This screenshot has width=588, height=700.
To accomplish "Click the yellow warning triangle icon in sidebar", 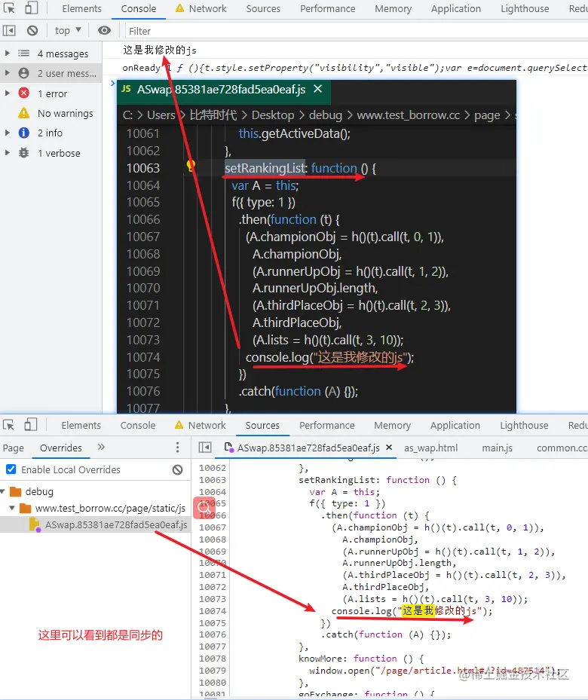I will click(24, 113).
